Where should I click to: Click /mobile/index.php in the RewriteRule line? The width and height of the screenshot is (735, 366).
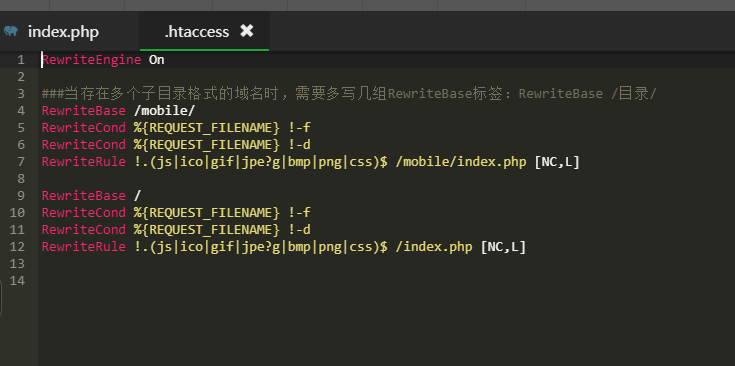click(x=461, y=162)
